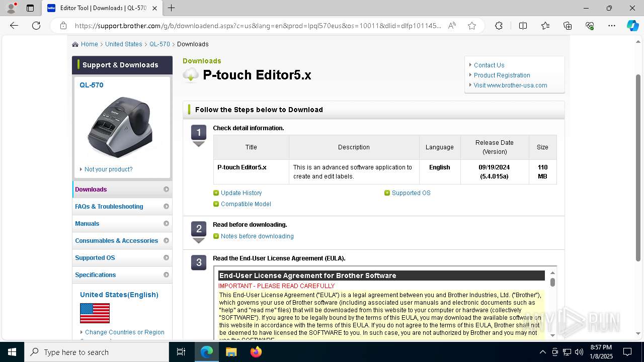This screenshot has height=362, width=644.
Task: Click the browser Back arrow
Action: [14, 26]
